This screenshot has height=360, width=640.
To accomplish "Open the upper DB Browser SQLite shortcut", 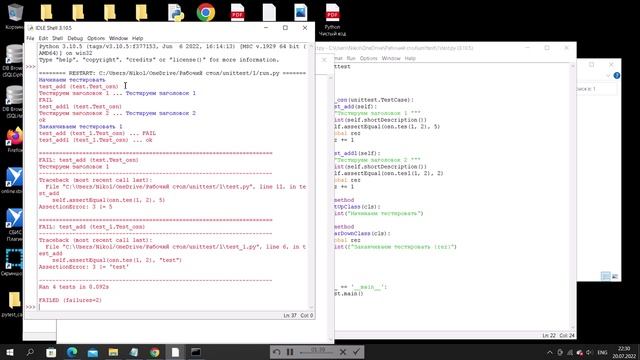I will [14, 60].
